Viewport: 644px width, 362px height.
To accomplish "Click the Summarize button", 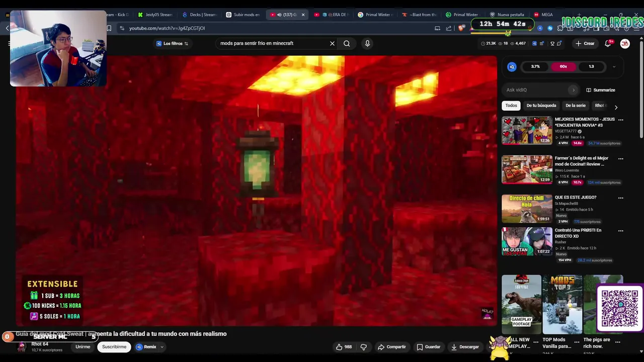I will (601, 90).
